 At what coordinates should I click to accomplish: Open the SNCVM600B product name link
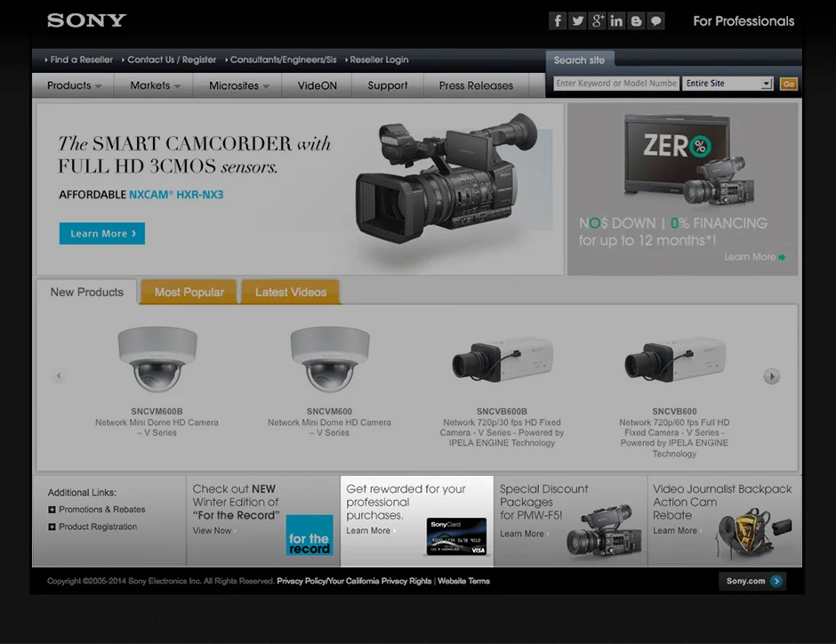click(157, 412)
